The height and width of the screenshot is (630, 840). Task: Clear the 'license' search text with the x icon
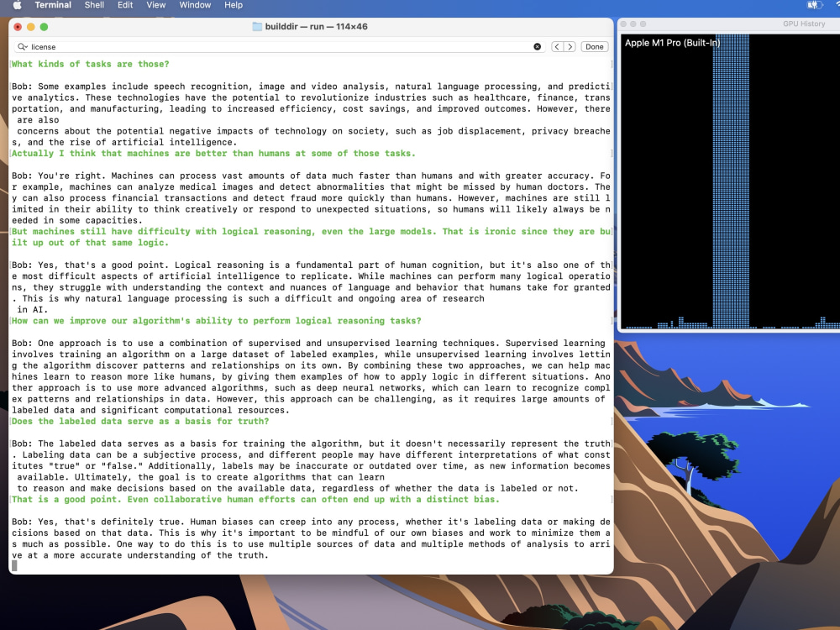coord(538,46)
